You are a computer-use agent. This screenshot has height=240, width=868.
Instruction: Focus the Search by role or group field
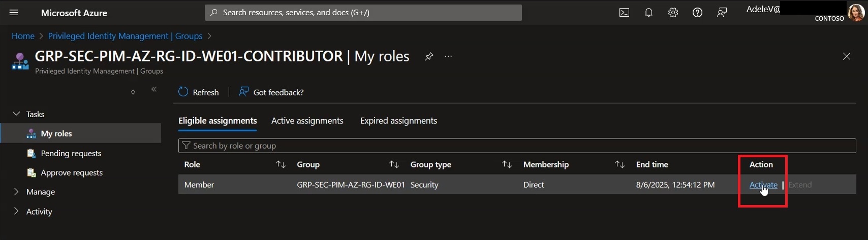[x=517, y=146]
